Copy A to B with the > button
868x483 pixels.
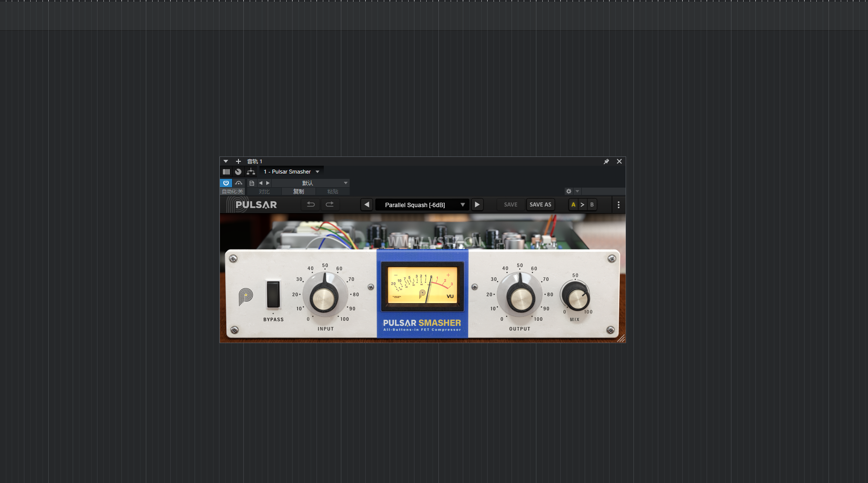point(582,205)
